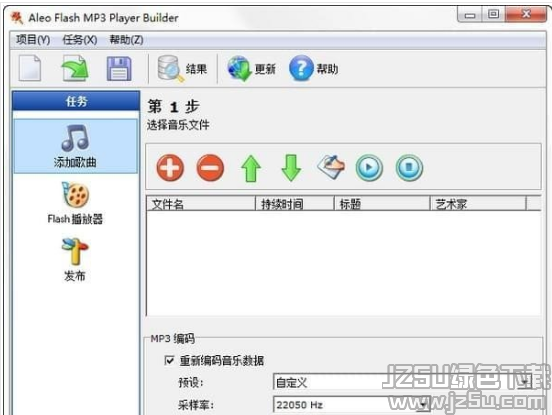The image size is (552, 415).
Task: Stop song preview playback
Action: click(x=409, y=168)
